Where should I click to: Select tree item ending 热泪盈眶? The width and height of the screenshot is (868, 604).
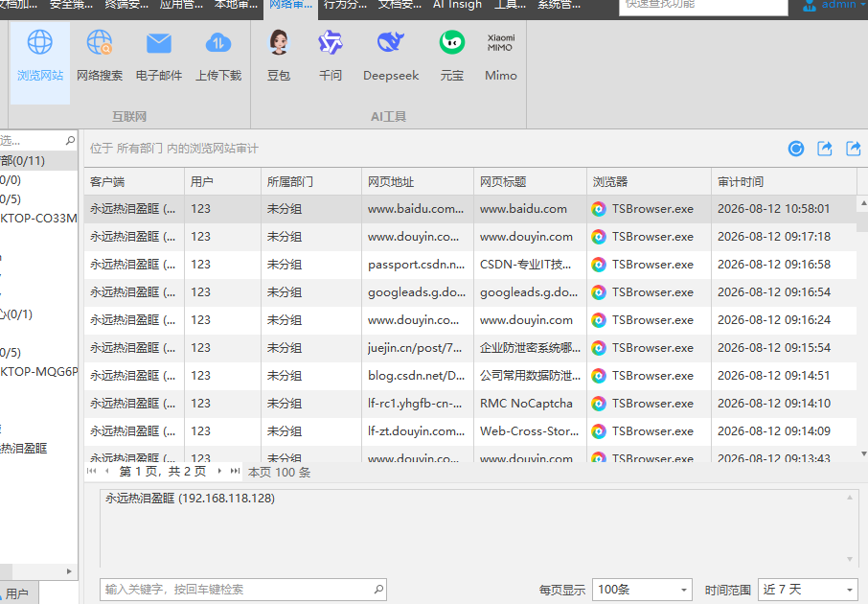(24, 449)
